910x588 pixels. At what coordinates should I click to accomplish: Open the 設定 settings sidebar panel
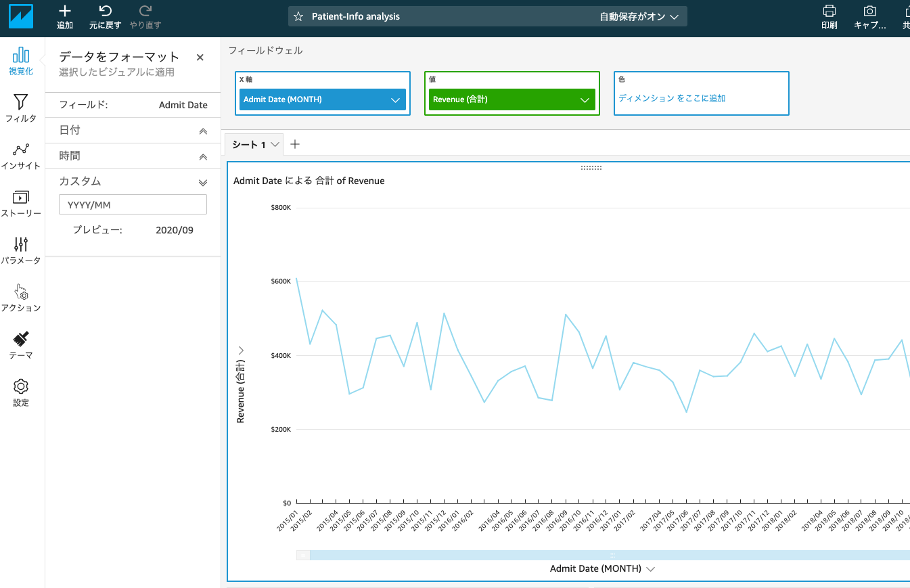click(x=21, y=392)
